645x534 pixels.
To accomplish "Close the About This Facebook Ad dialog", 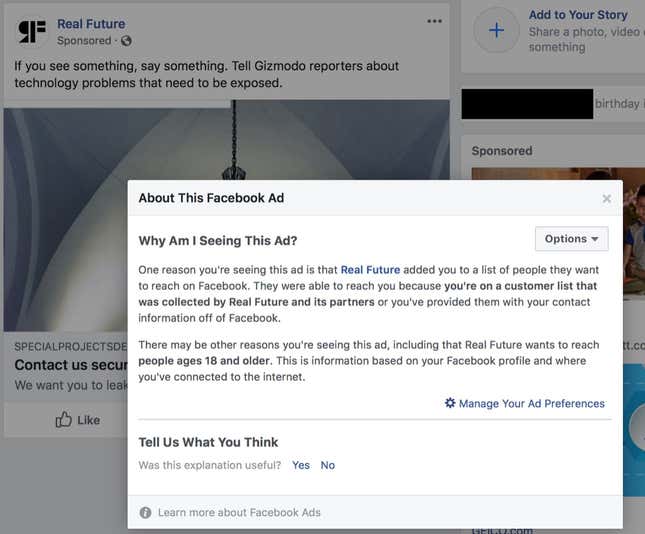I will (x=606, y=199).
